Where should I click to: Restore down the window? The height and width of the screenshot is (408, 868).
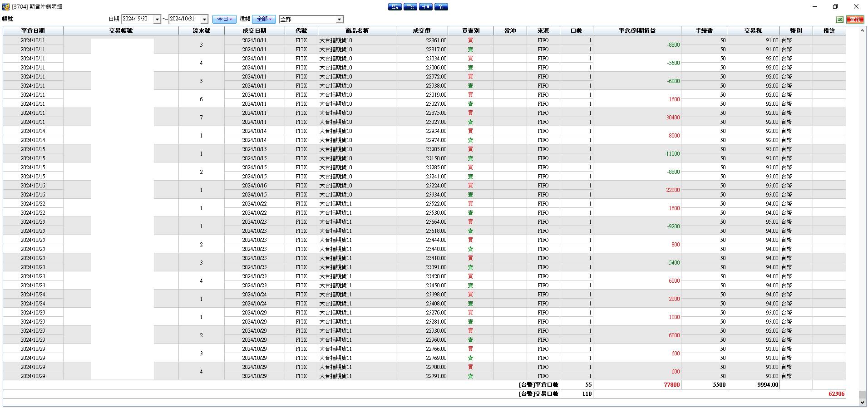835,6
